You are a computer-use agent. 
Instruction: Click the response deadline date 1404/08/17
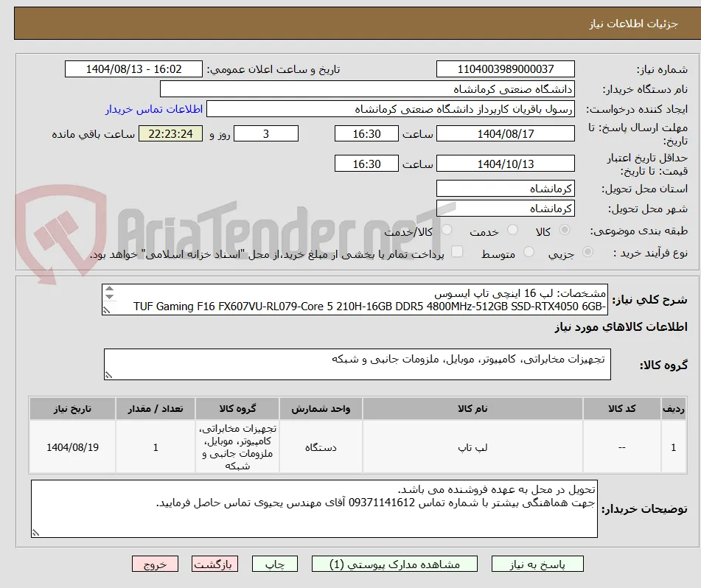[x=506, y=133]
